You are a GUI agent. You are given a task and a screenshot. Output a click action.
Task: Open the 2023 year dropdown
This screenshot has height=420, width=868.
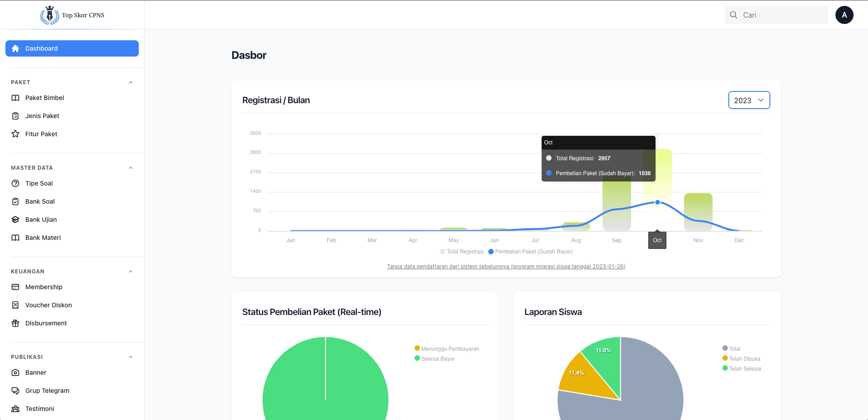pyautogui.click(x=749, y=100)
